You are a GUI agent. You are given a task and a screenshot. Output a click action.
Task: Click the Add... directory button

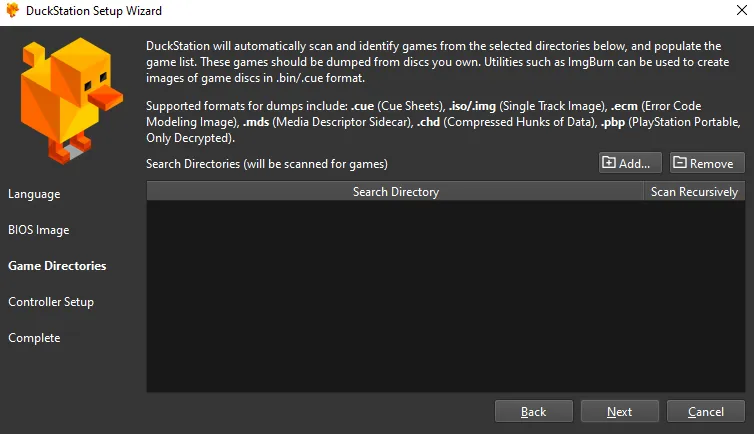(x=630, y=163)
